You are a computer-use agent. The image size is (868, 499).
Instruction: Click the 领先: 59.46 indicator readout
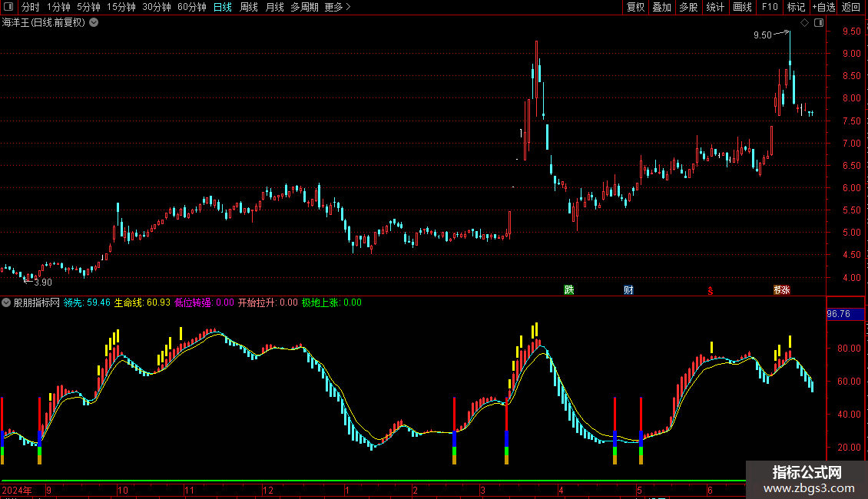(x=87, y=302)
